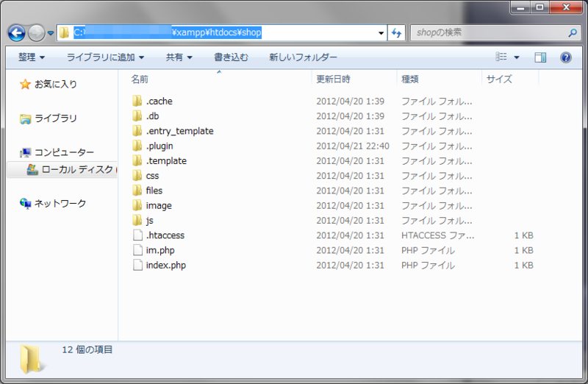Open ライブラリに追加 dropdown menu
Viewport: 588px width, 384px height.
tap(105, 57)
